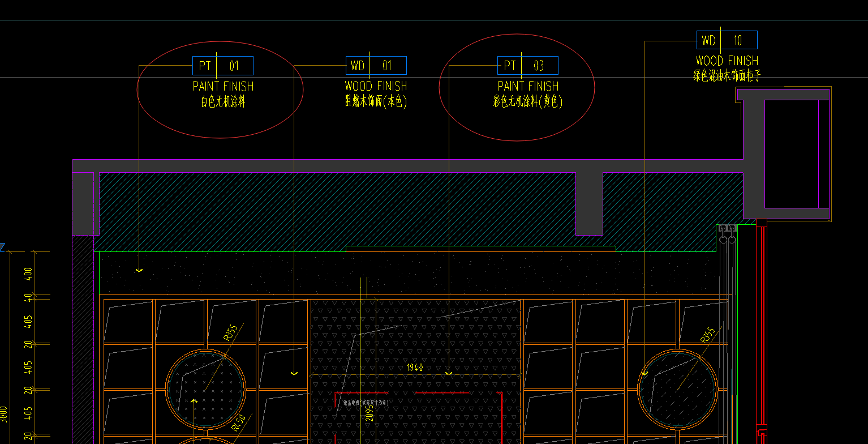The height and width of the screenshot is (444, 868).
Task: Click the R450 radius label
Action: click(x=239, y=422)
